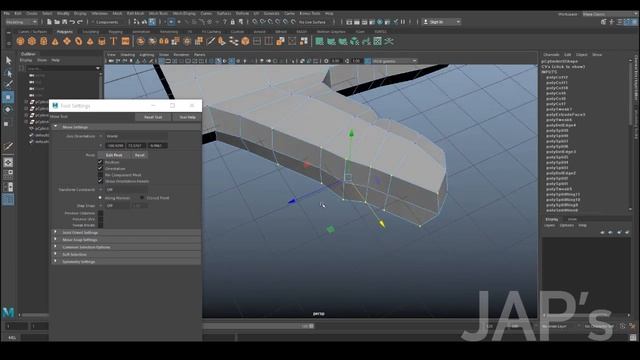The image size is (640, 360).
Task: Open Channels menu in Channel Box
Action: (551, 54)
